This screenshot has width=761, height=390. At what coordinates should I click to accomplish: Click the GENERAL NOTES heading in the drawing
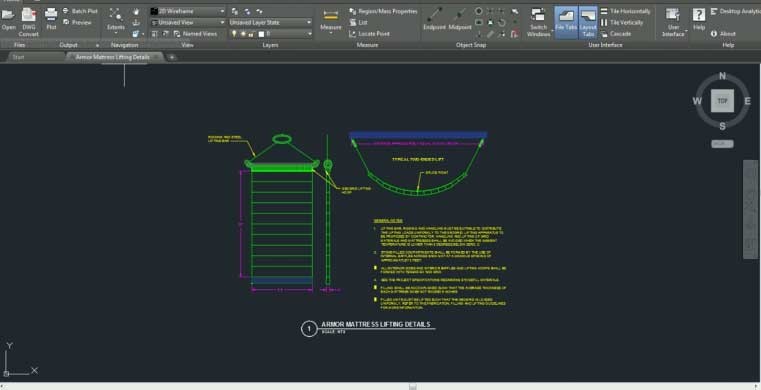click(388, 221)
